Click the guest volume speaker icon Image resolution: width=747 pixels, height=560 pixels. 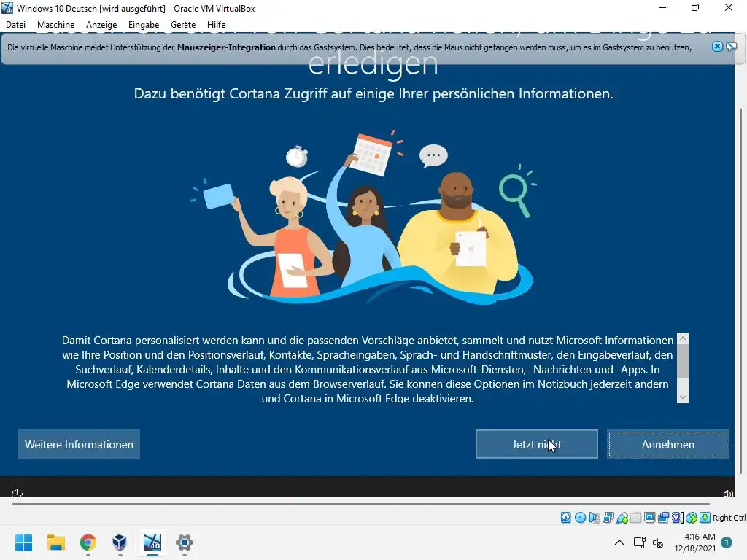point(728,494)
